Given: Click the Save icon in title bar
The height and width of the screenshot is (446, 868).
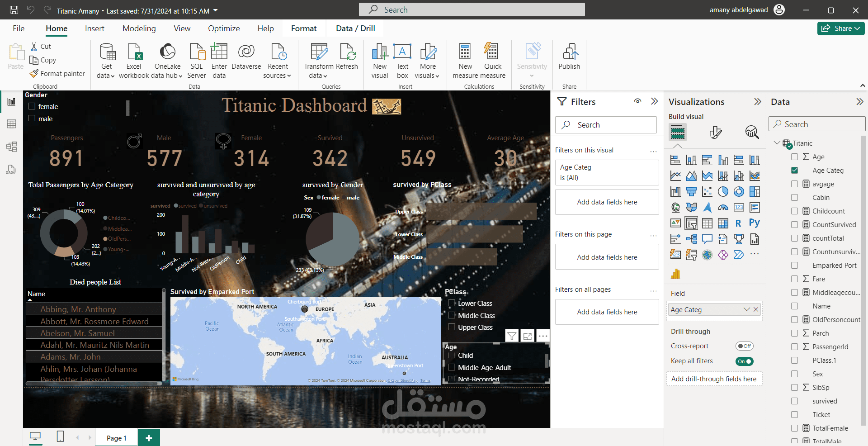Looking at the screenshot, I should click(x=14, y=10).
